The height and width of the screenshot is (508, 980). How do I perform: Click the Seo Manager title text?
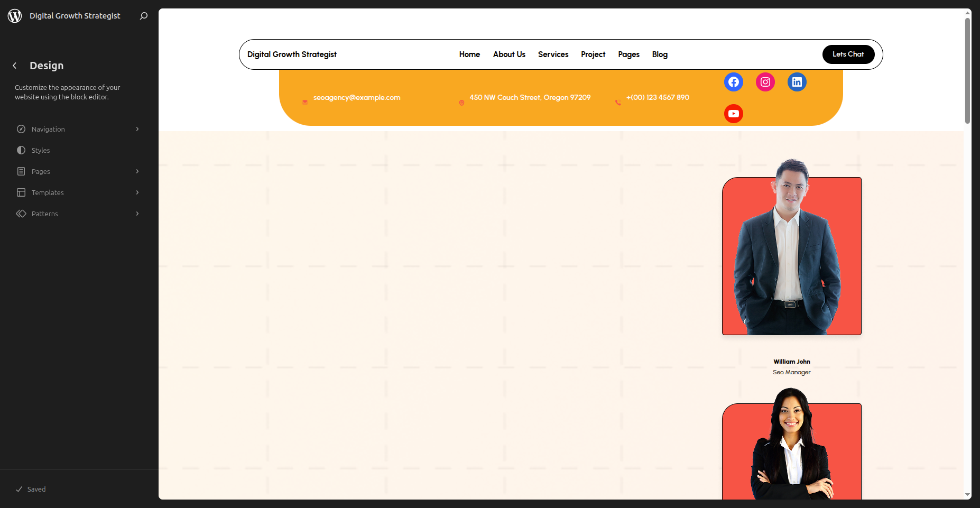[x=792, y=372]
